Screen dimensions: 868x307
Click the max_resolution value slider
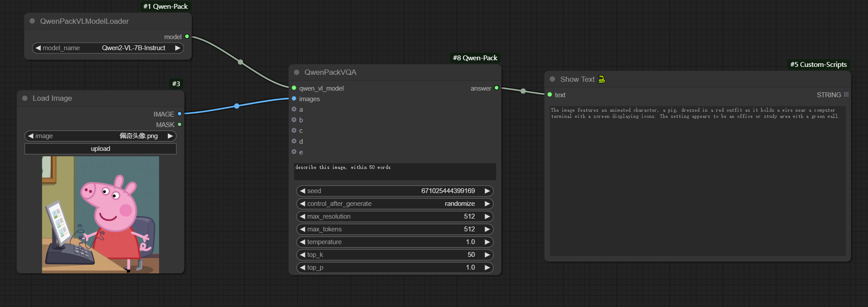(395, 216)
